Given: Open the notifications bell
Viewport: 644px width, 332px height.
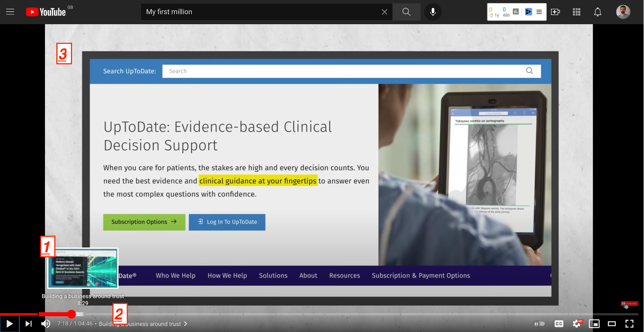Looking at the screenshot, I should point(597,12).
